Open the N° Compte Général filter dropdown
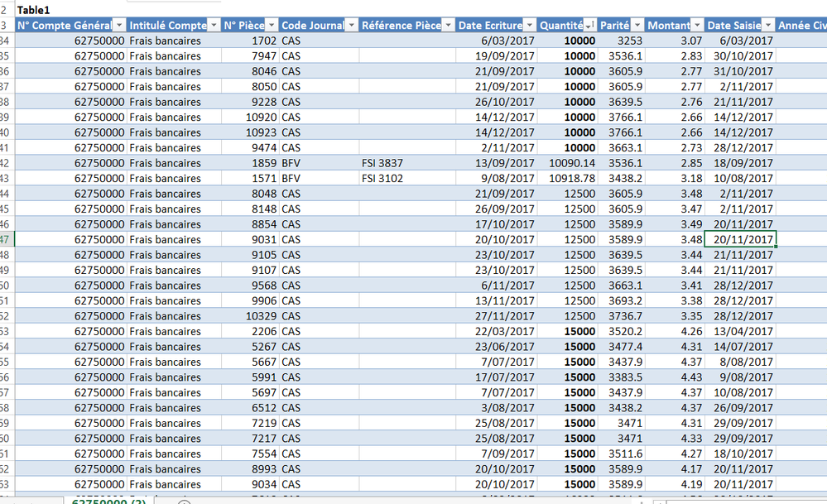Screen dimensions: 827x504 120,26
